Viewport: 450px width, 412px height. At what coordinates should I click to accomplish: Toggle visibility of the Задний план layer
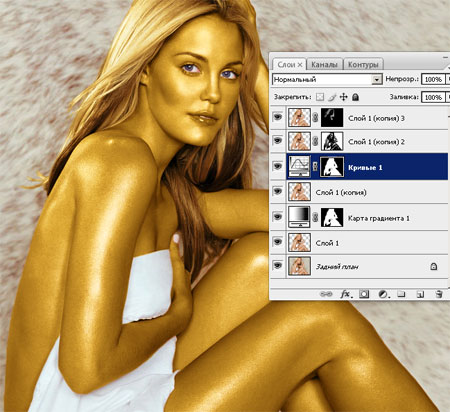pyautogui.click(x=278, y=265)
